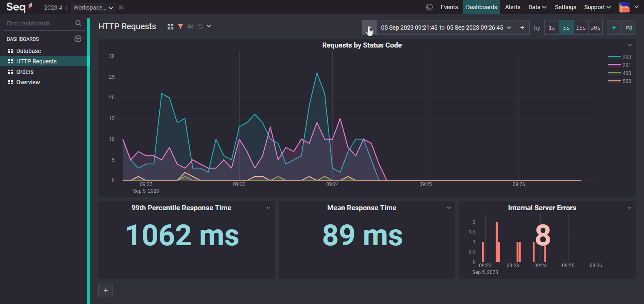Expand Internal Server Errors chart menu
Screen dimensions: 644x304
[x=629, y=208]
